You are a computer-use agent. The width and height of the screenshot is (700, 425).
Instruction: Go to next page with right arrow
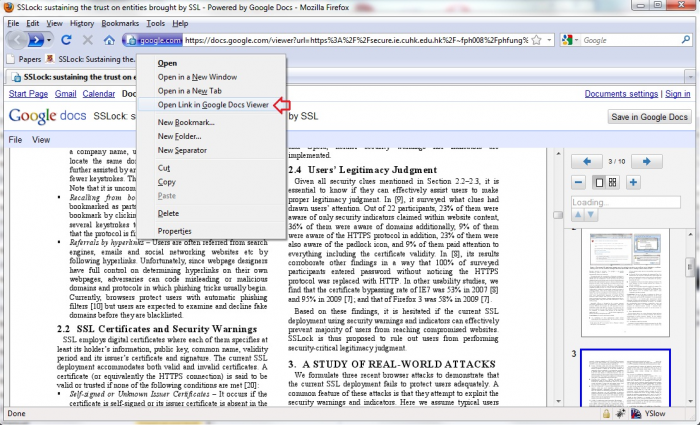[646, 162]
